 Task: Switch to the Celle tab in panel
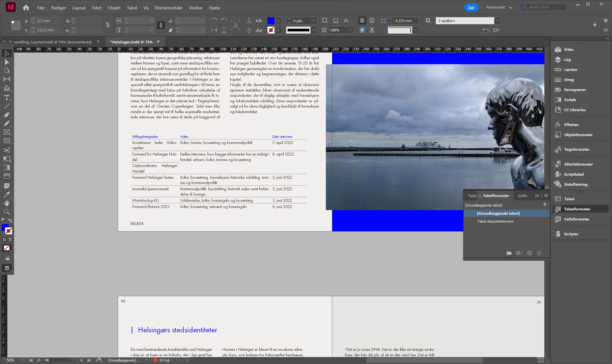(x=522, y=196)
